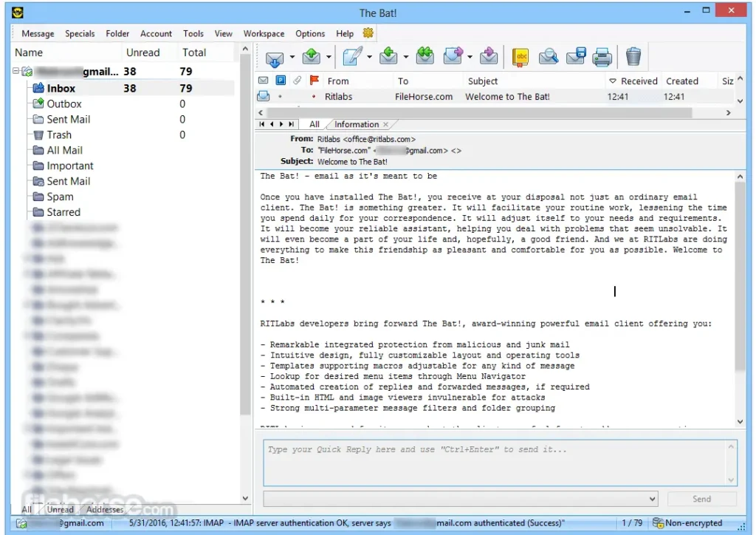756x535 pixels.
Task: Collapse the gmail account folder tree
Action: coord(15,71)
